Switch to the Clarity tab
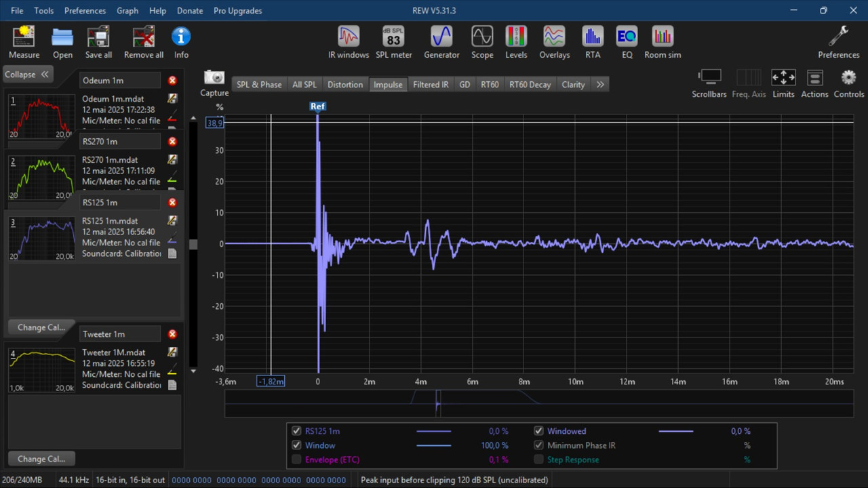The height and width of the screenshot is (488, 868). 573,85
